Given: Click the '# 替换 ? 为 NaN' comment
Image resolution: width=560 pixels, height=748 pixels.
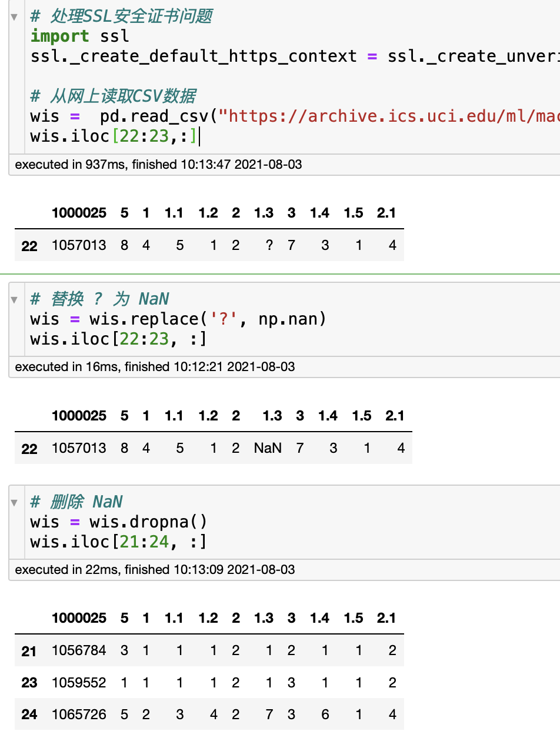Looking at the screenshot, I should [99, 299].
